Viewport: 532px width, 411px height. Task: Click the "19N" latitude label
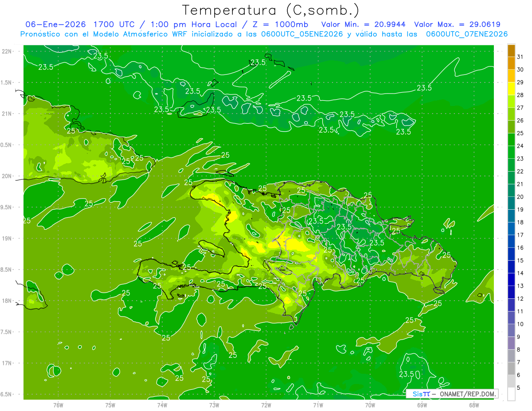click(x=7, y=238)
